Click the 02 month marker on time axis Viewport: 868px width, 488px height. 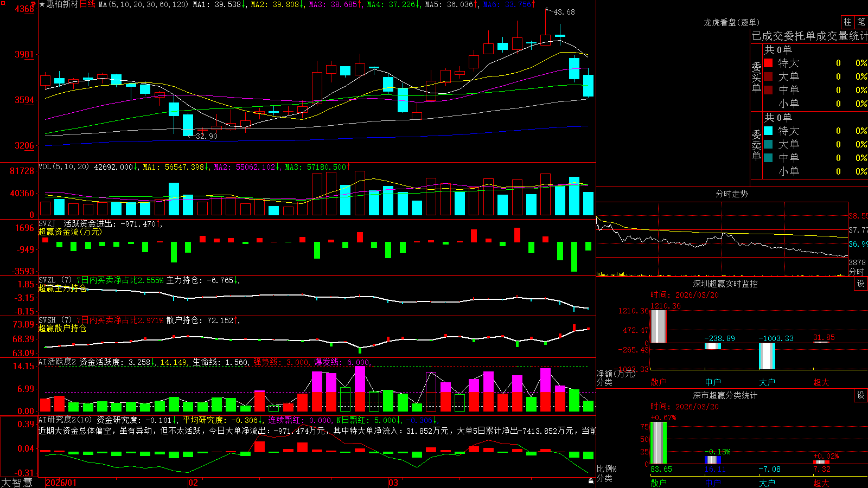[193, 483]
